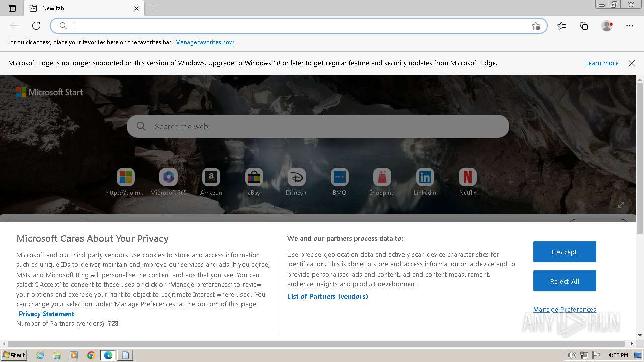This screenshot has height=362, width=644.
Task: Open the user profile icon
Action: click(607, 26)
